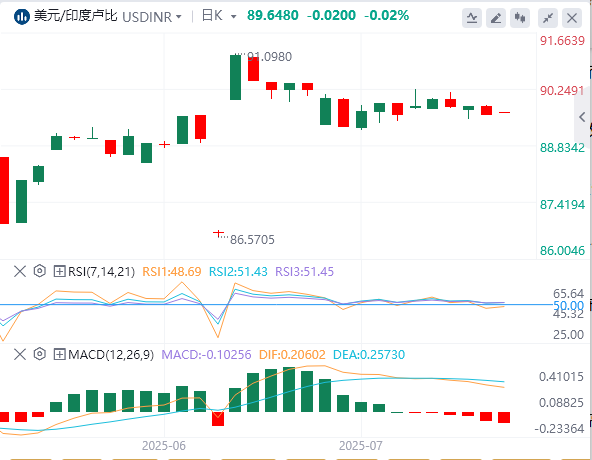Open the candlestick chart type icon
The height and width of the screenshot is (460, 592).
(520, 17)
